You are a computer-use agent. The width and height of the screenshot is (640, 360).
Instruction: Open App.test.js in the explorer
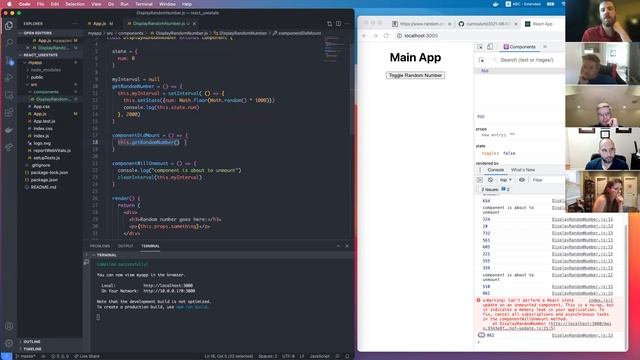click(x=44, y=121)
